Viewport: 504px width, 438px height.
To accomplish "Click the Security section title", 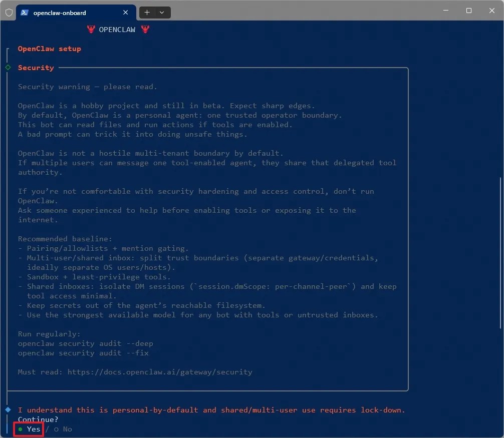I will 36,68.
